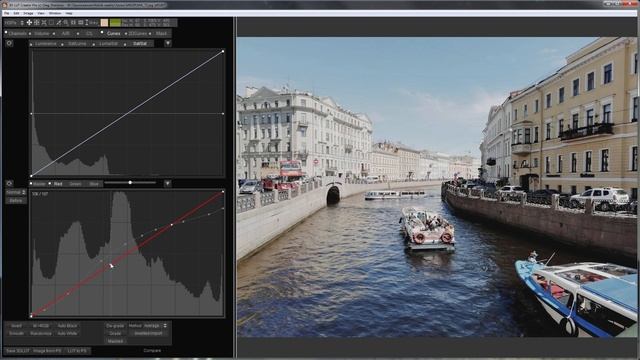
Task: Click the reset circle icon beside Master row
Action: pyautogui.click(x=9, y=184)
